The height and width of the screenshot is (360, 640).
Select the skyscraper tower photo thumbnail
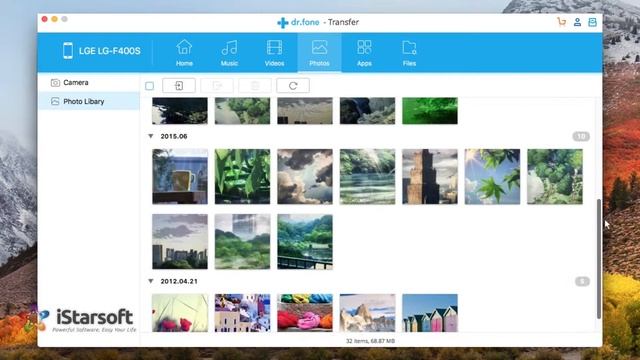click(430, 176)
